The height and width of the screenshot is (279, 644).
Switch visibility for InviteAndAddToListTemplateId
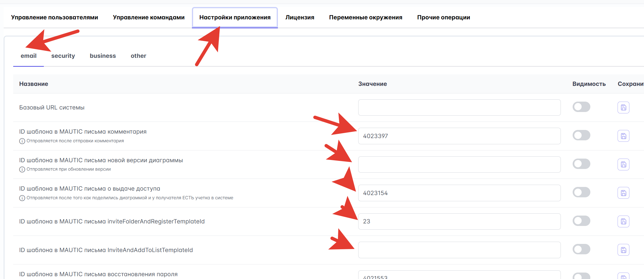[581, 249]
